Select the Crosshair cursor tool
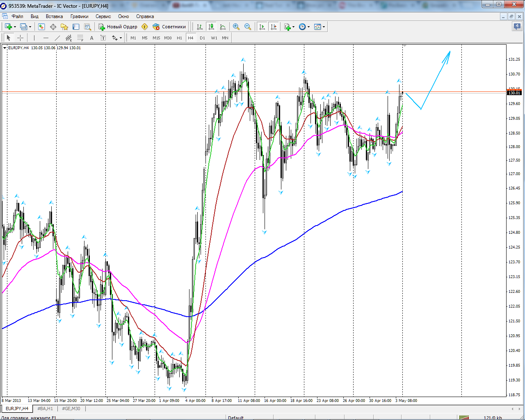525x420 pixels. (x=20, y=38)
